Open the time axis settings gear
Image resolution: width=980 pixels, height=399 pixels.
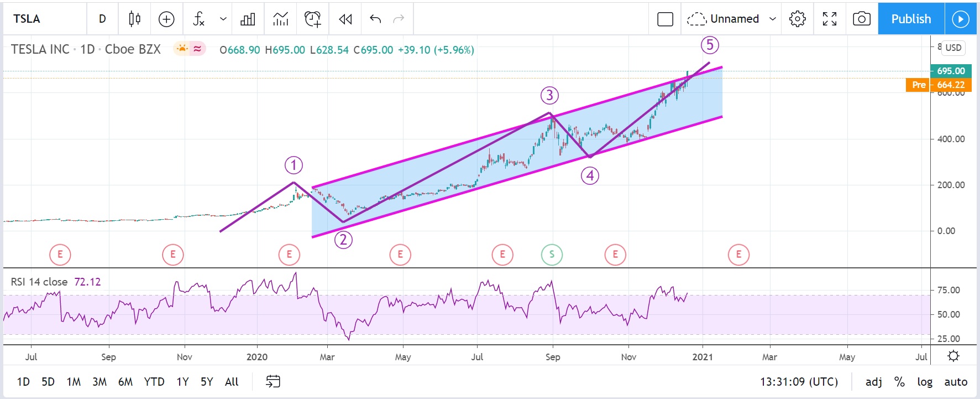[x=953, y=356]
